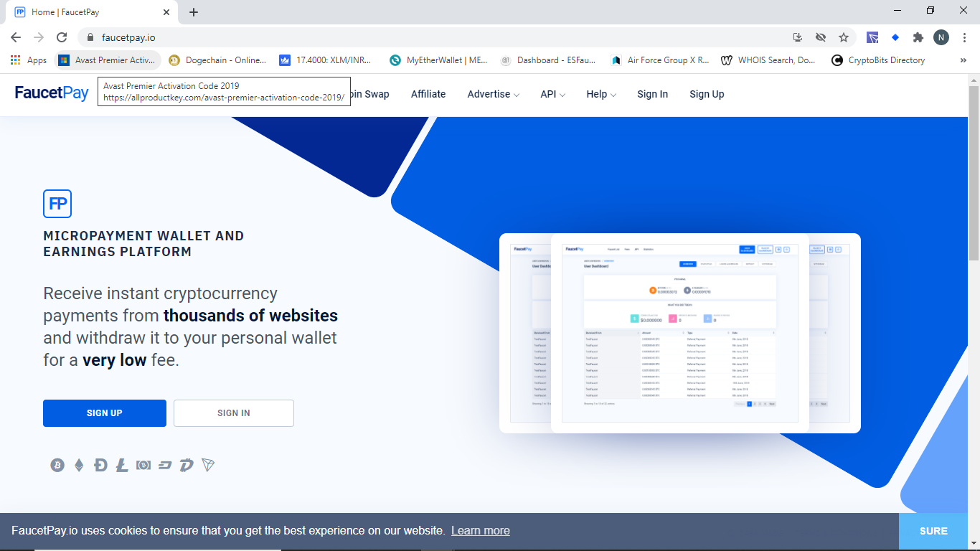Click the Bitcoin Cash banknote icon
Image resolution: width=980 pixels, height=551 pixels.
coord(143,465)
